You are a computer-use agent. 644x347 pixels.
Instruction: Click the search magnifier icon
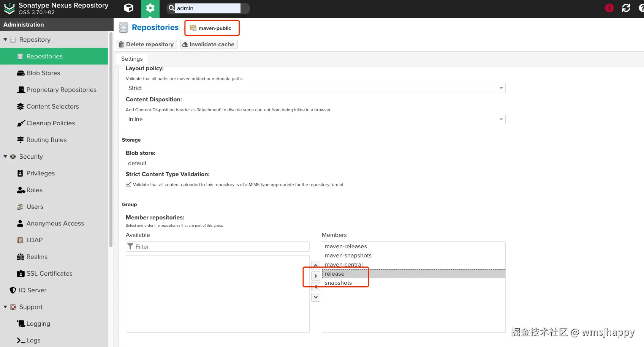click(171, 8)
